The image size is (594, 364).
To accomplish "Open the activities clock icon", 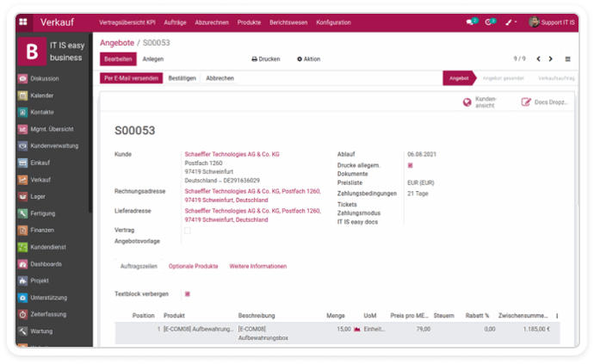I will coord(489,22).
